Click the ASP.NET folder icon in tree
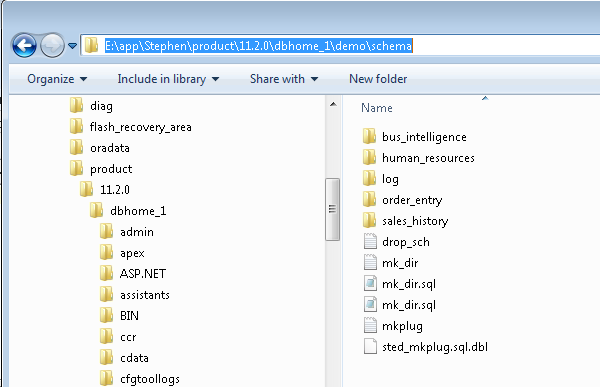Viewport: 600px width, 387px height. [x=106, y=273]
